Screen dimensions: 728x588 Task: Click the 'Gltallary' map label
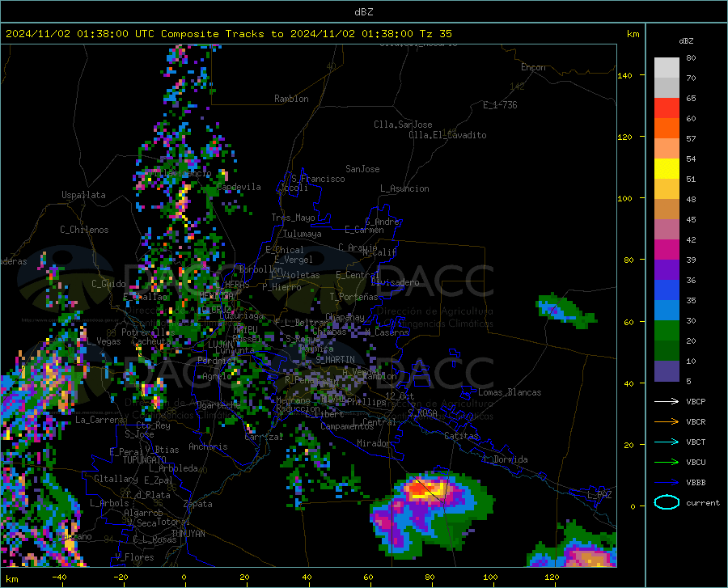116,479
